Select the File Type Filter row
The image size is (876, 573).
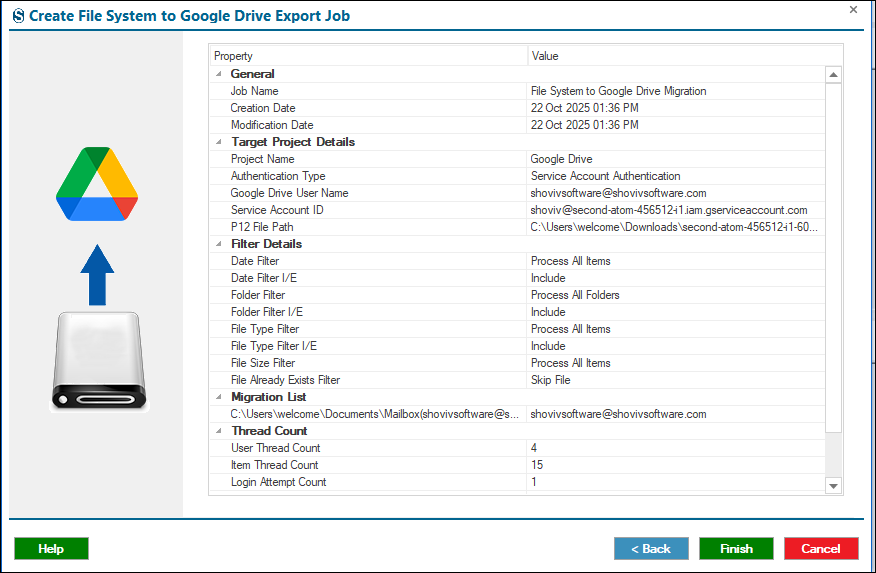517,329
